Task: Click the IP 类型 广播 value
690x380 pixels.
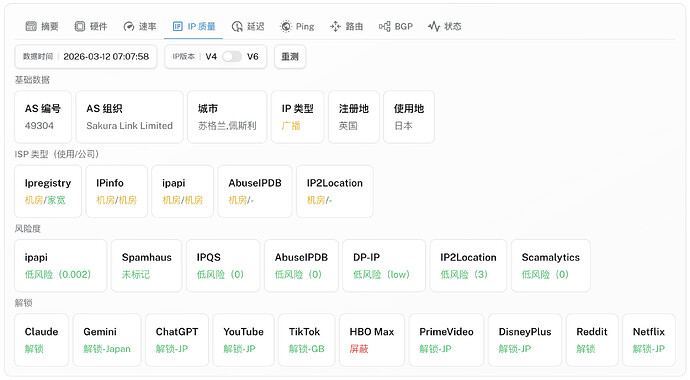Action: [x=291, y=126]
